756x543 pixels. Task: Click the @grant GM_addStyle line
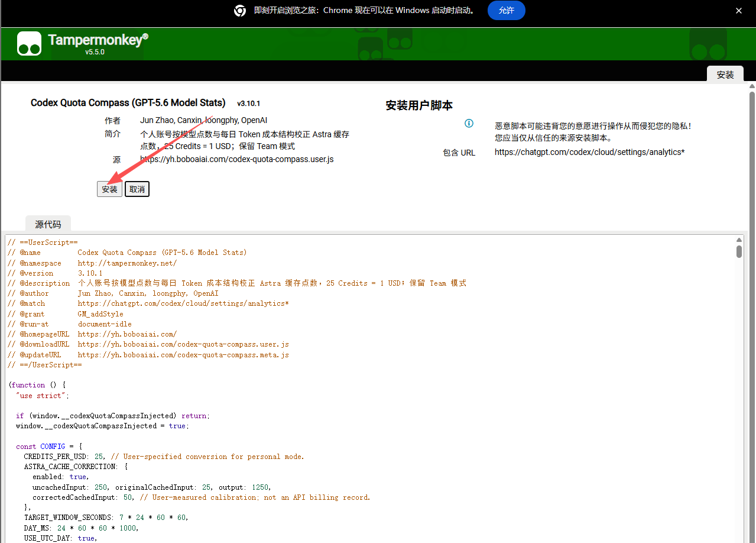tap(66, 314)
